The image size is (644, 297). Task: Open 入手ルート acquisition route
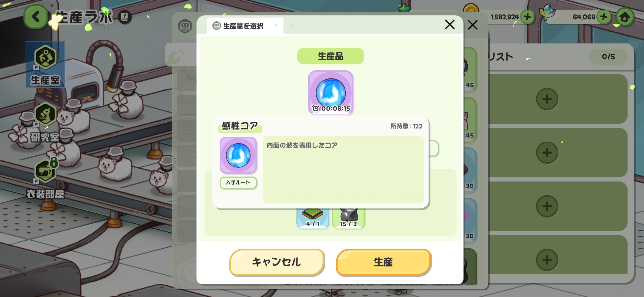(x=238, y=183)
